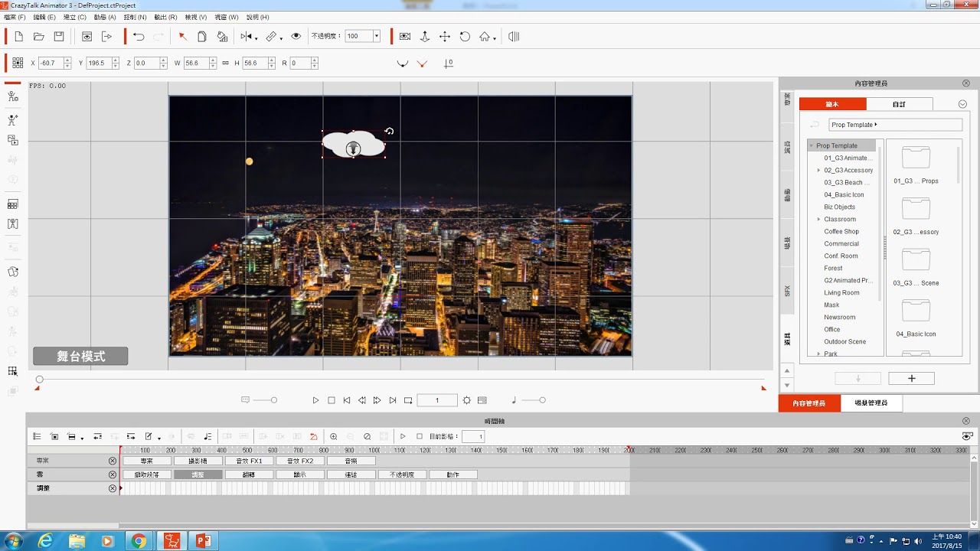
Task: Click the camera record icon in toolbar
Action: 405,37
